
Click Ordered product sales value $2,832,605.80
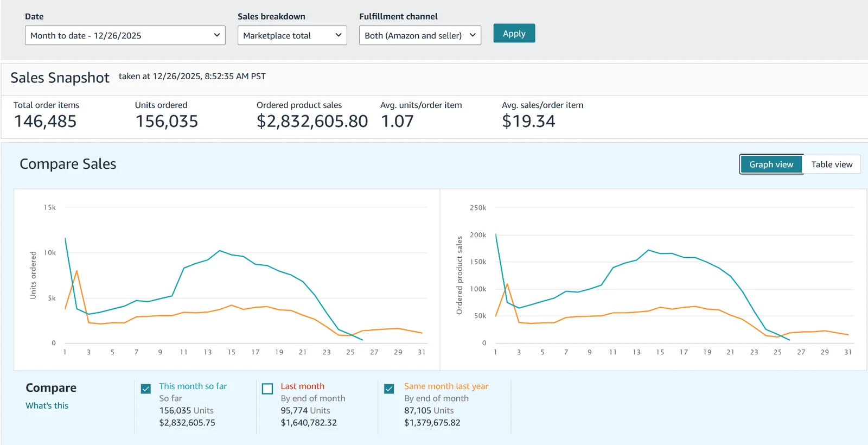coord(312,121)
